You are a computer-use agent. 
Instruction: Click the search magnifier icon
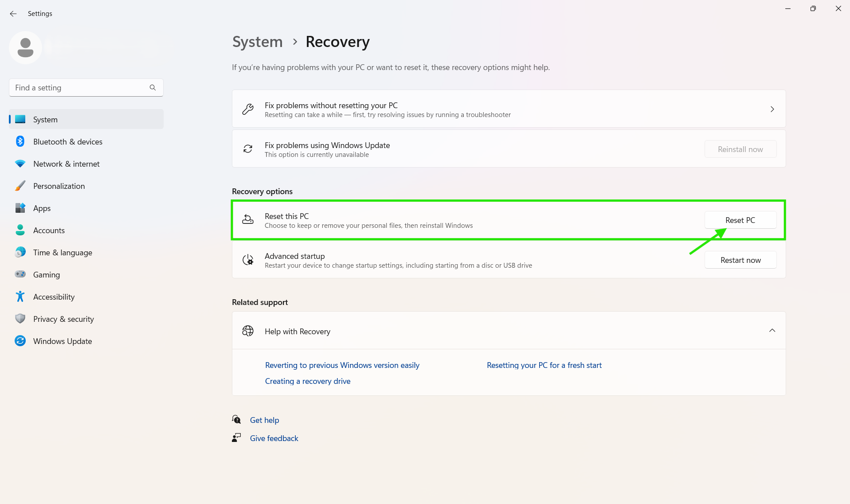point(153,88)
